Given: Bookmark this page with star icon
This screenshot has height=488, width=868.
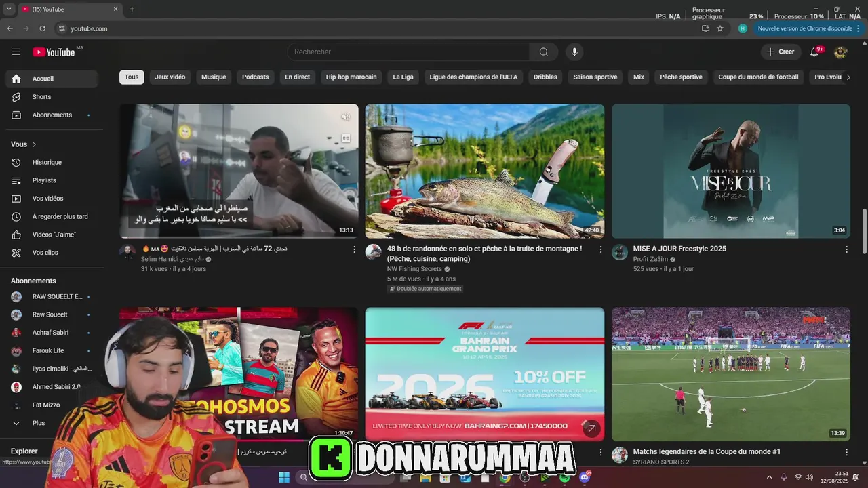Looking at the screenshot, I should pyautogui.click(x=720, y=28).
